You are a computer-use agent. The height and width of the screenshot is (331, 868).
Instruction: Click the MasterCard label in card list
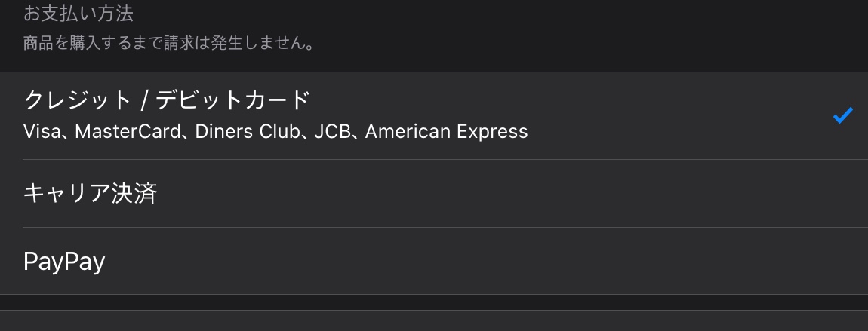coord(128,132)
